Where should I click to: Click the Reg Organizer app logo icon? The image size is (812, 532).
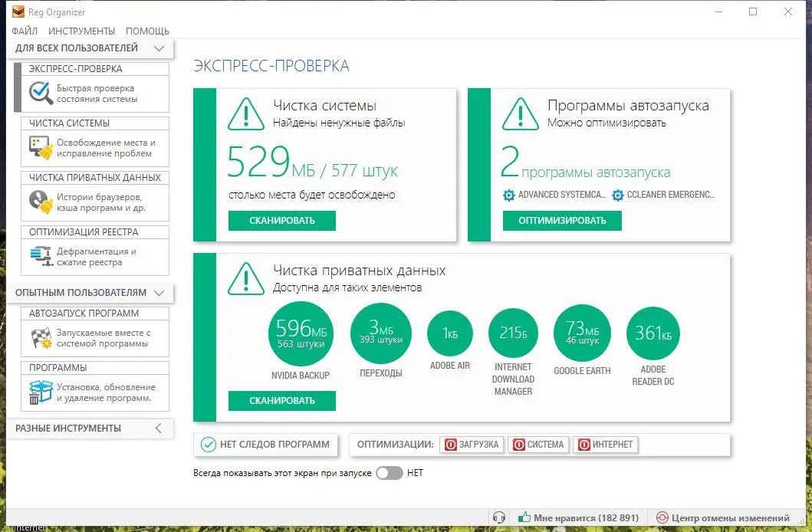click(x=18, y=11)
